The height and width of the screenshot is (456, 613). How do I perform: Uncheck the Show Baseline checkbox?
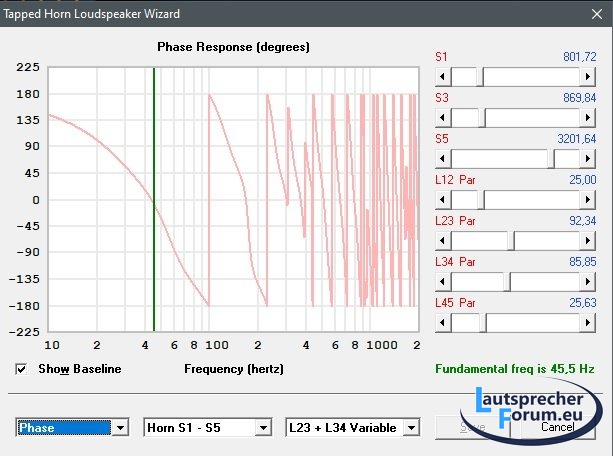click(22, 369)
